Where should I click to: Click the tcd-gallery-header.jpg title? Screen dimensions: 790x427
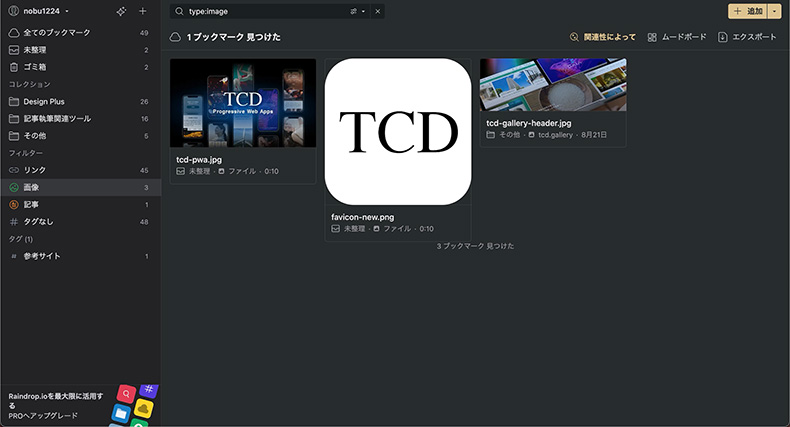pos(529,123)
